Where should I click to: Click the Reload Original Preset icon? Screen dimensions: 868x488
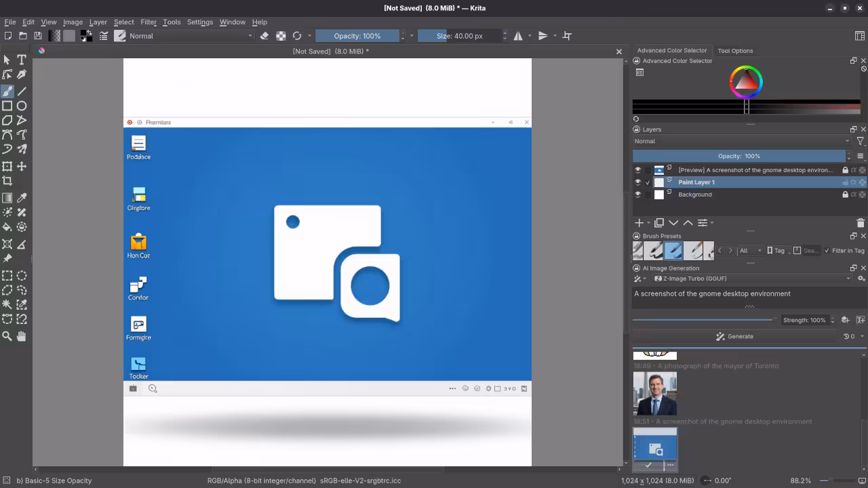coord(296,36)
